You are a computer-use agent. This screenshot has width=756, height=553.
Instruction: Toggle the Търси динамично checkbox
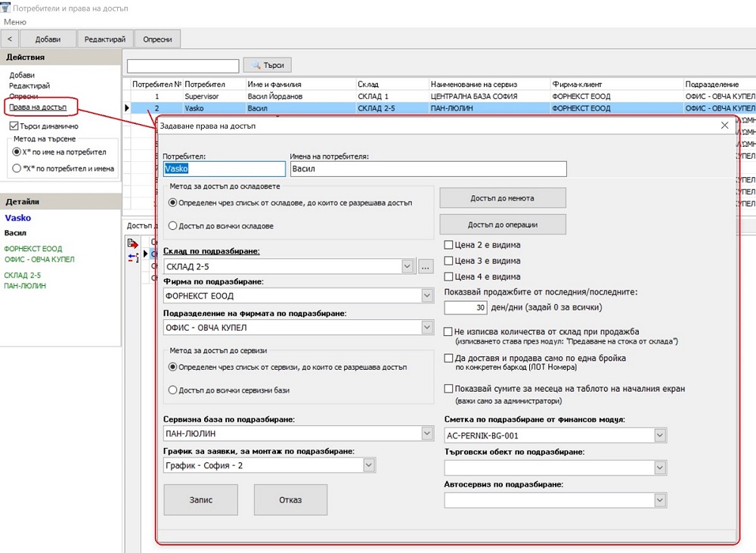point(14,126)
